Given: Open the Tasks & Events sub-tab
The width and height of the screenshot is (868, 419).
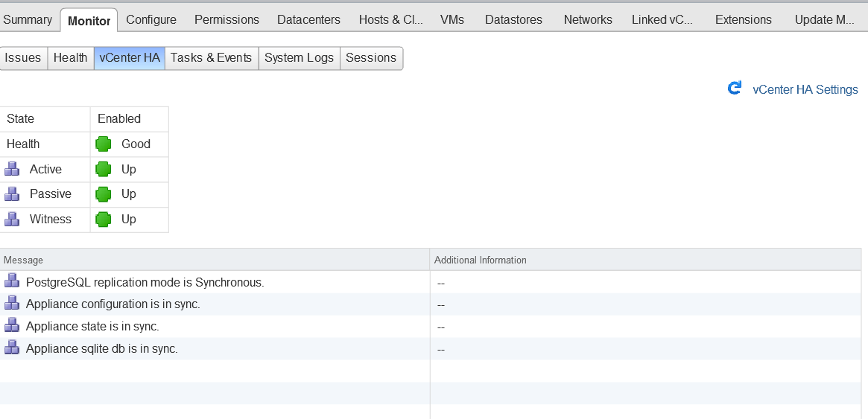Looking at the screenshot, I should click(x=211, y=58).
